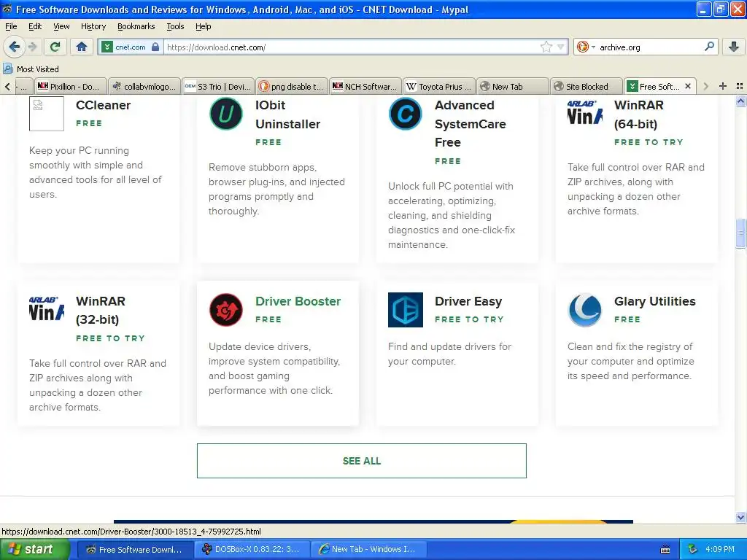Viewport: 747px width, 560px height.
Task: Click the Driver Booster red gear icon
Action: (x=226, y=309)
